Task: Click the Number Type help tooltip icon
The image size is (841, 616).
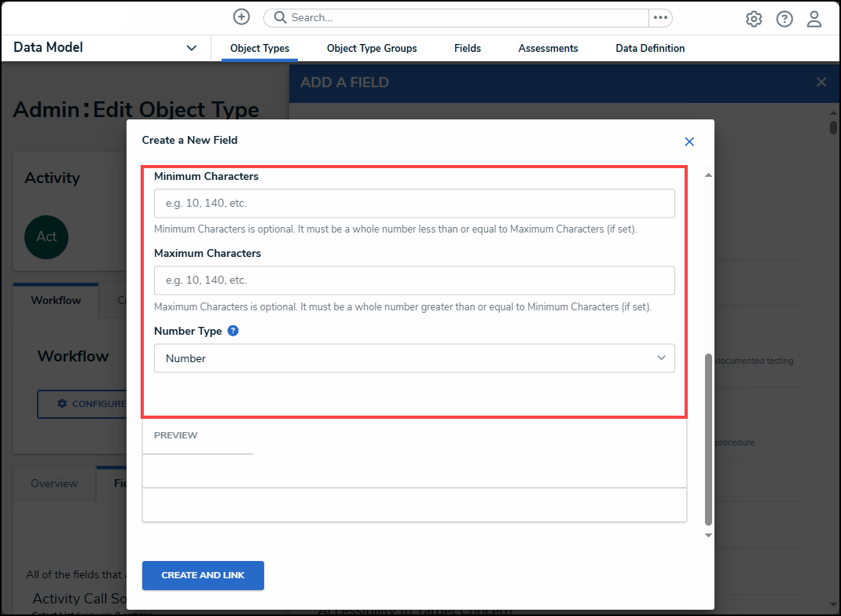Action: coord(233,331)
